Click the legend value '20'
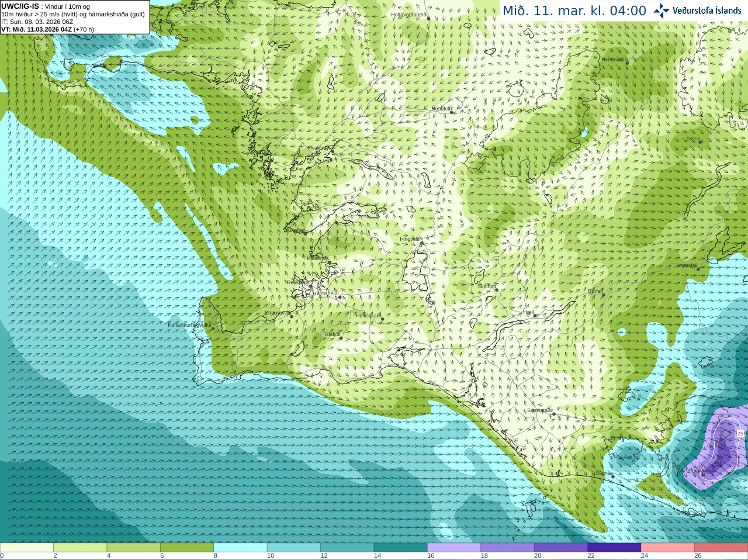 538,556
